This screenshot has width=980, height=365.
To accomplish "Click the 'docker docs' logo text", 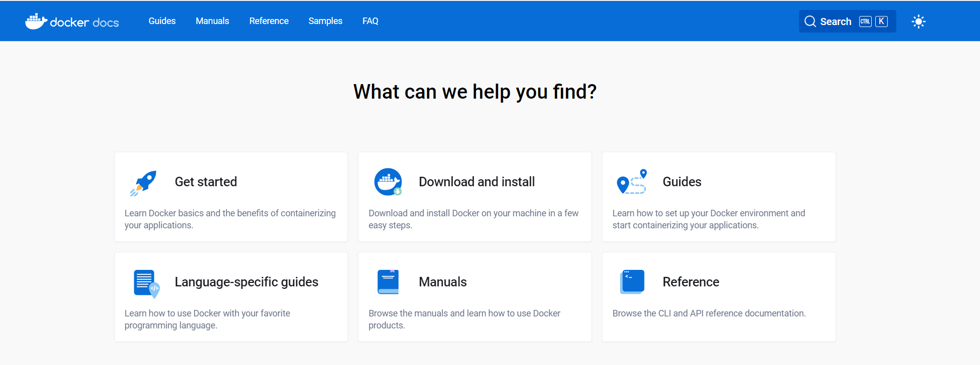I will (85, 23).
